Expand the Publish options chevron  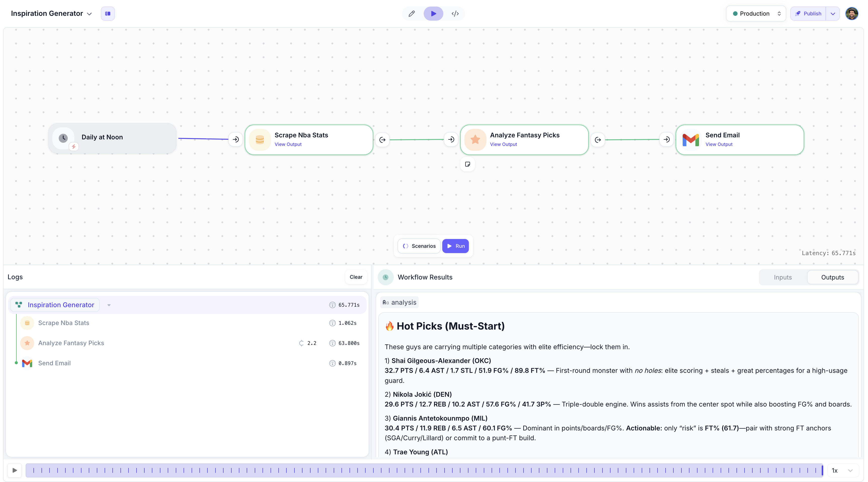pos(833,14)
